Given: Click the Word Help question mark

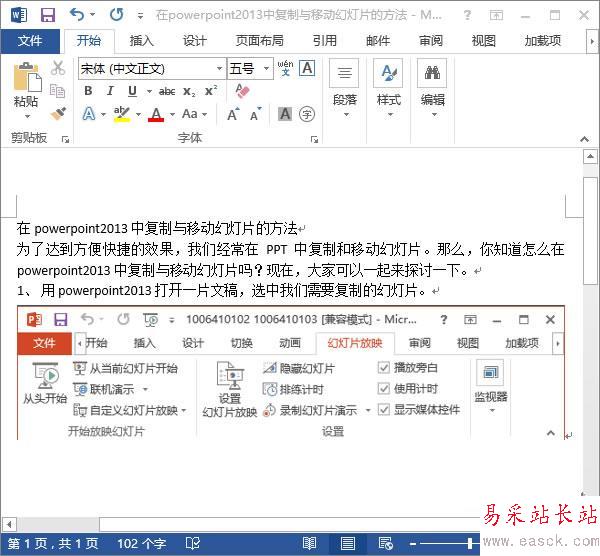Looking at the screenshot, I should click(x=467, y=15).
